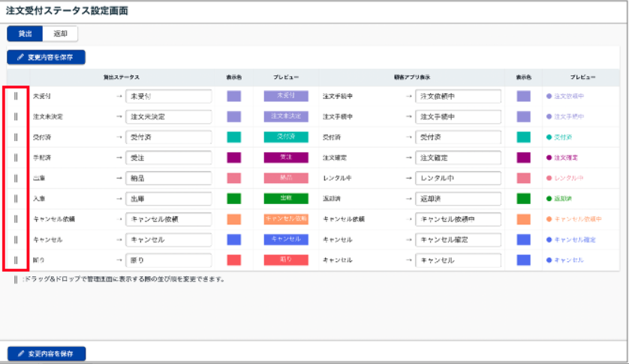Open the teal 貸出ステータス color swatch for 受付済

[x=234, y=137]
